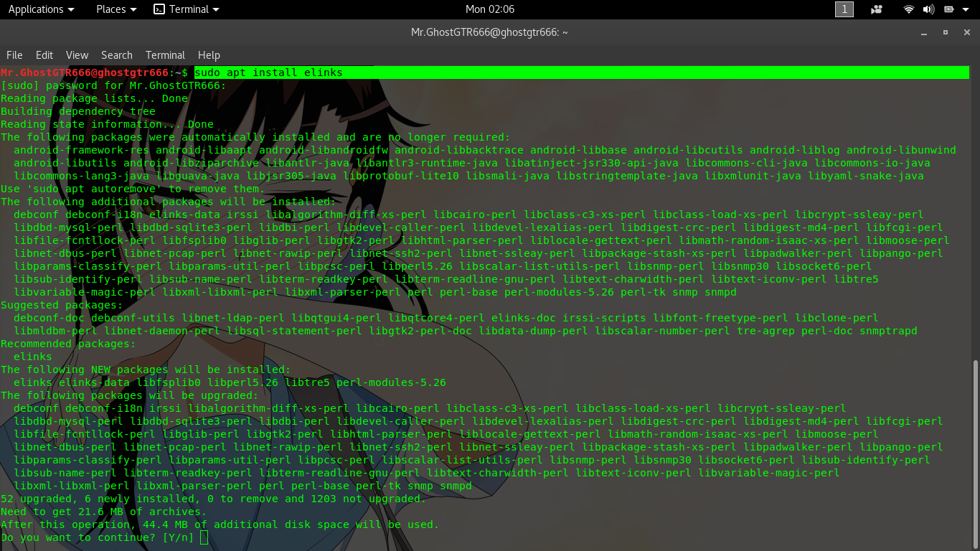
Task: Open the Terminal menu in the menu bar
Action: click(x=165, y=55)
